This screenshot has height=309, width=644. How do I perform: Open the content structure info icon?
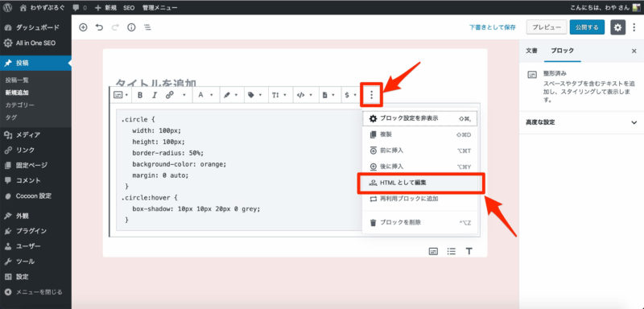point(131,27)
